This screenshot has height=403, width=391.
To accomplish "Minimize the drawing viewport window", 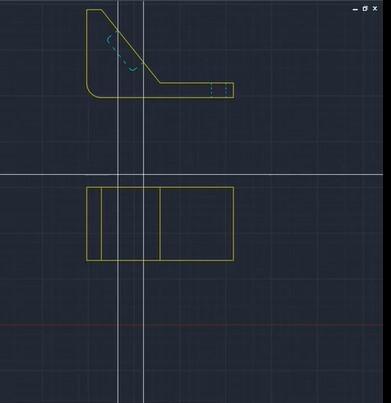I will pyautogui.click(x=355, y=9).
